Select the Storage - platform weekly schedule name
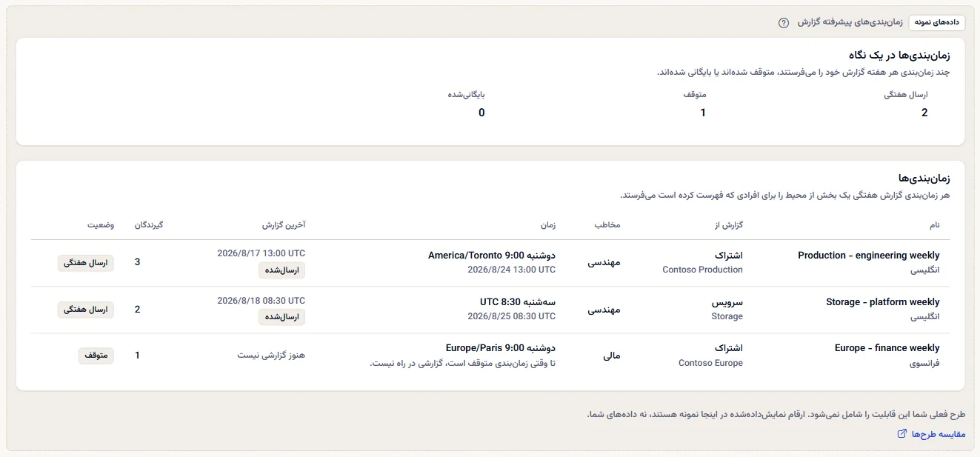The width and height of the screenshot is (980, 457). pyautogui.click(x=883, y=302)
